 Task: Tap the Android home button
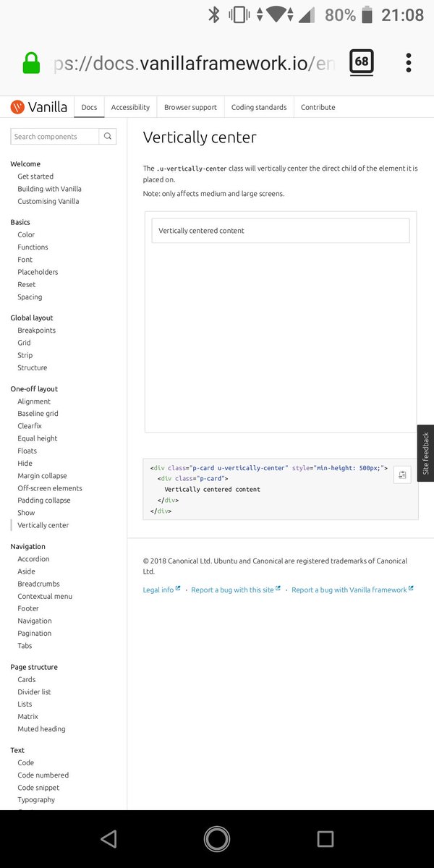217,839
